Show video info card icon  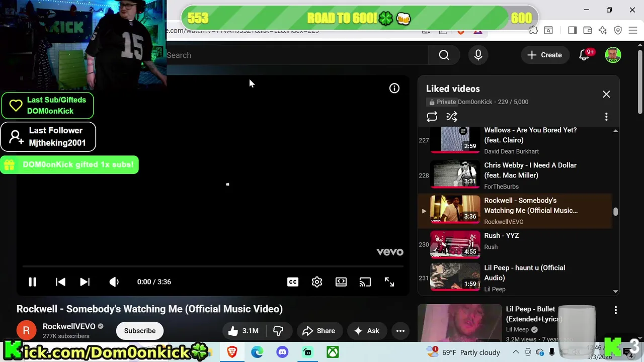[x=394, y=88]
